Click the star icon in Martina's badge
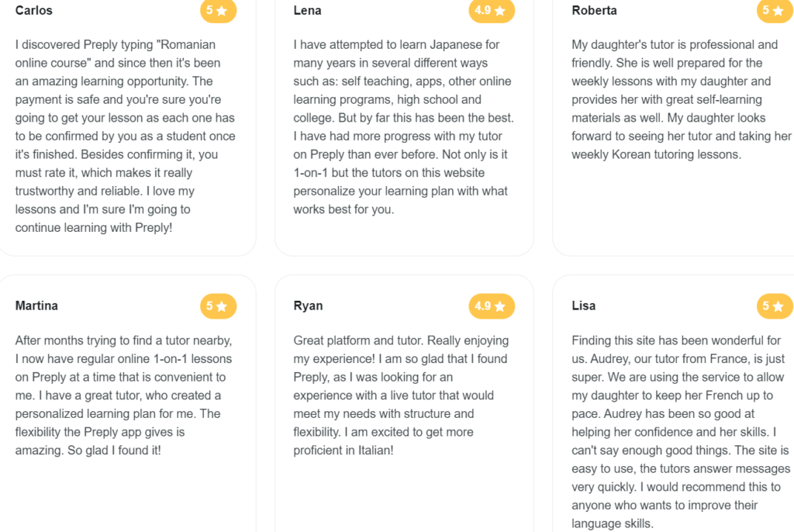 coord(221,306)
